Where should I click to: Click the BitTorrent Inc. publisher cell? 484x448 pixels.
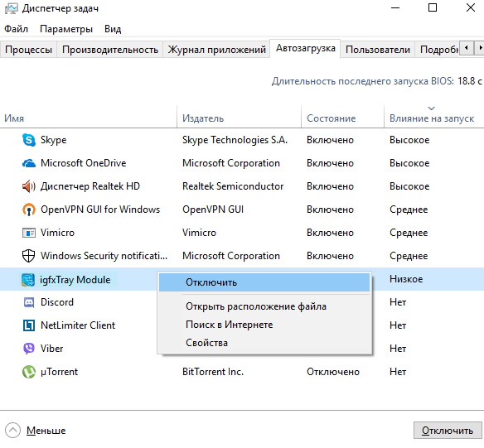(x=213, y=372)
